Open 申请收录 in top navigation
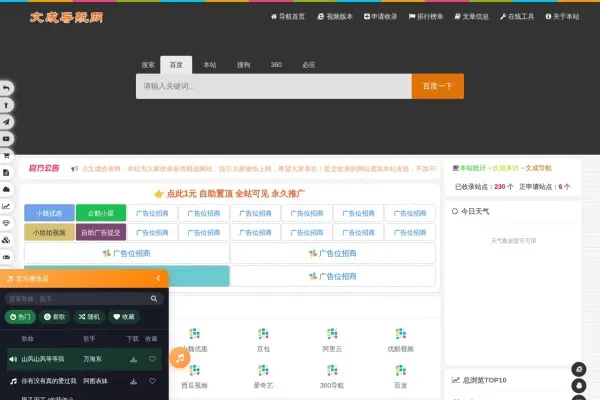Viewport: 600px width, 400px height. 380,16
